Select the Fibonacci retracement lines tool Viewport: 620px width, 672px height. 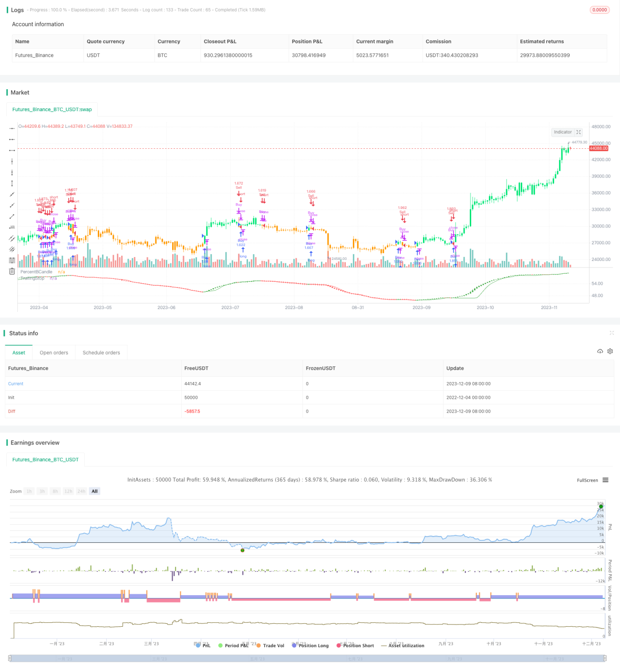(12, 260)
